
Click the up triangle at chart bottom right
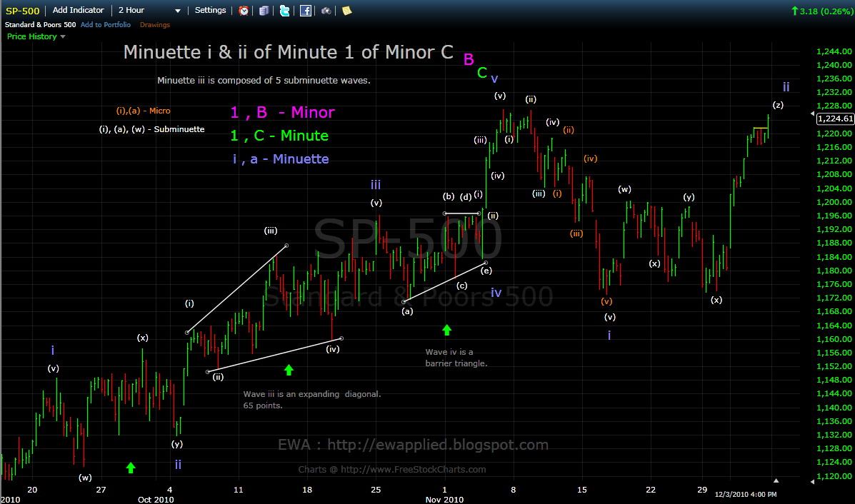pyautogui.click(x=776, y=480)
